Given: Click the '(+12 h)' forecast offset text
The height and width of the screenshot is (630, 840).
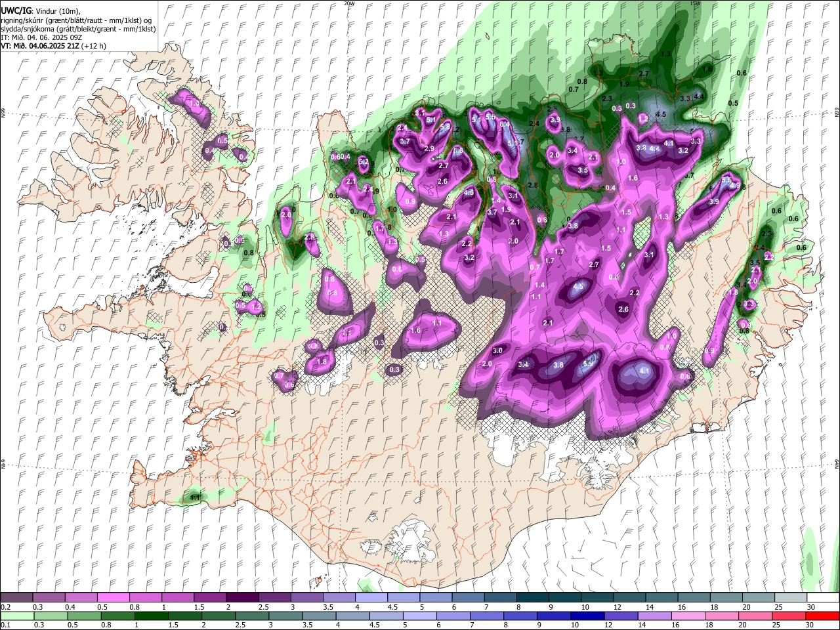Looking at the screenshot, I should click(94, 46).
